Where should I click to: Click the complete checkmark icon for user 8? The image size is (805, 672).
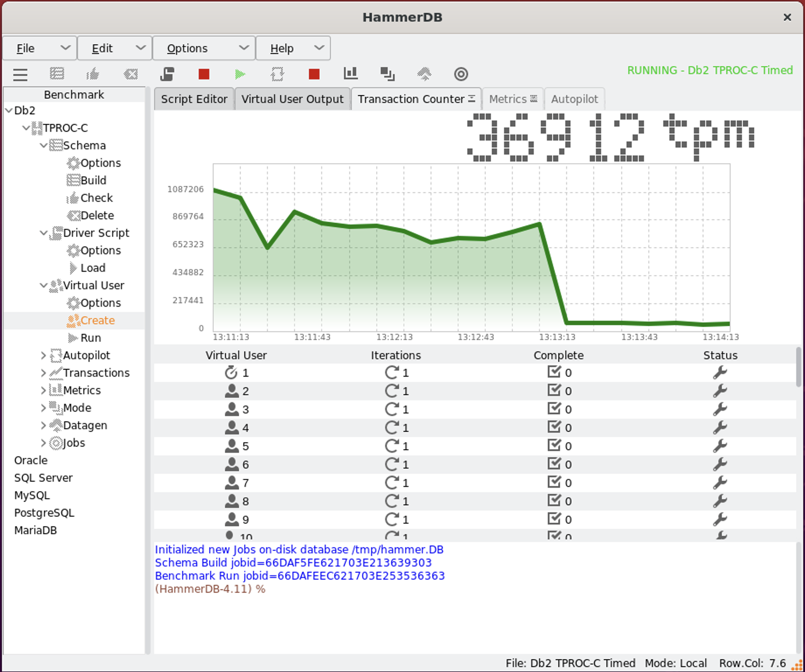554,500
